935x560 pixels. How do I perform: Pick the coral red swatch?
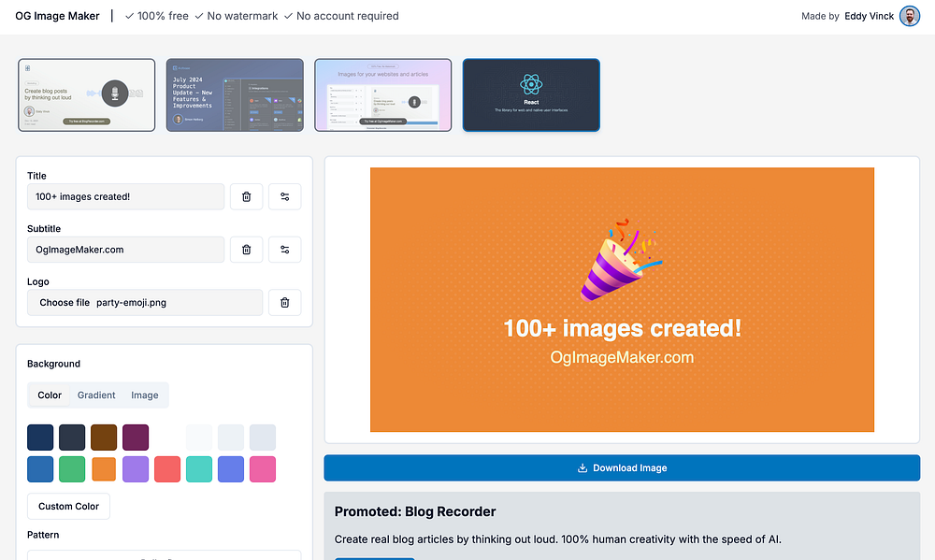(167, 469)
